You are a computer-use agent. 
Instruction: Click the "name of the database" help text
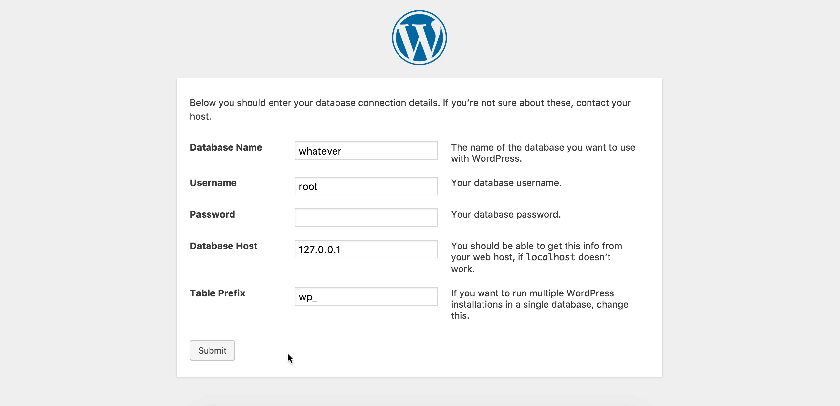(543, 153)
